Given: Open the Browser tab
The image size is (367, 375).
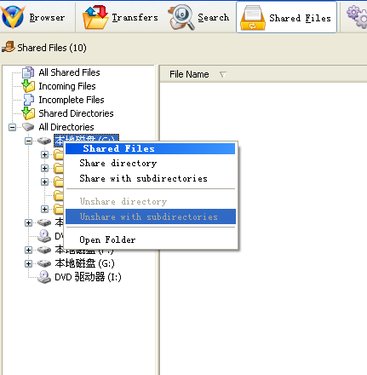Looking at the screenshot, I should pos(37,17).
